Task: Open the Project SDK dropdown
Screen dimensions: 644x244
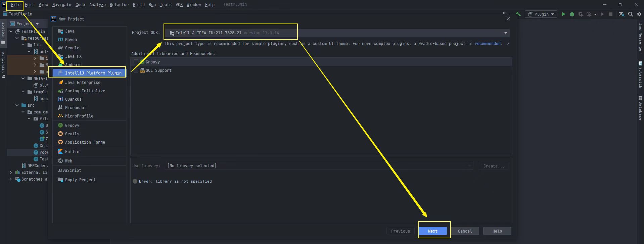Action: click(337, 33)
